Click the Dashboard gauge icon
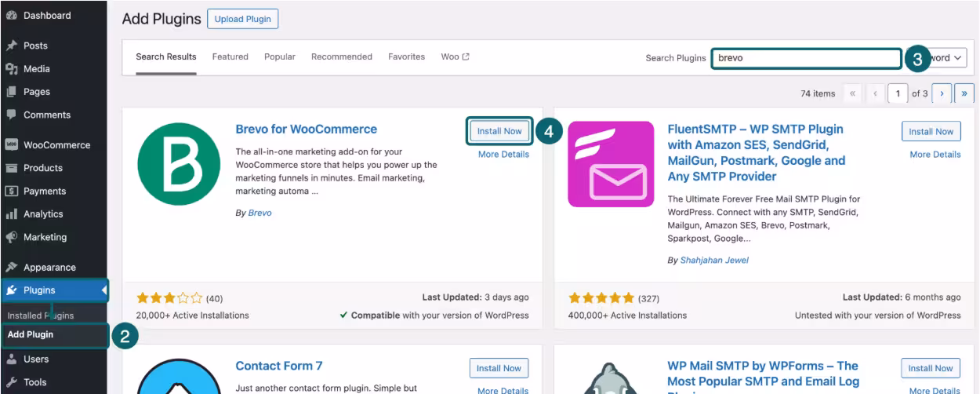 coord(12,16)
